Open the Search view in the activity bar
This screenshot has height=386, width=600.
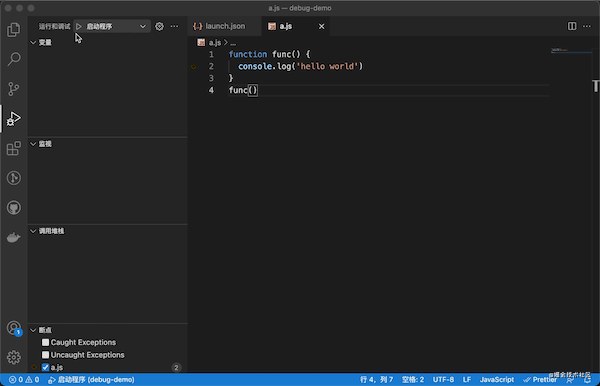coord(14,59)
